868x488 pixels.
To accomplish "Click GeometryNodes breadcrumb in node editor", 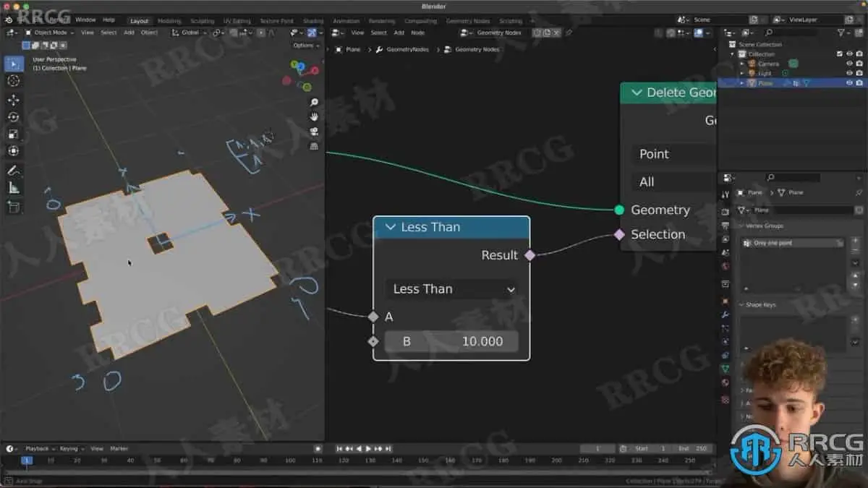I will click(402, 49).
